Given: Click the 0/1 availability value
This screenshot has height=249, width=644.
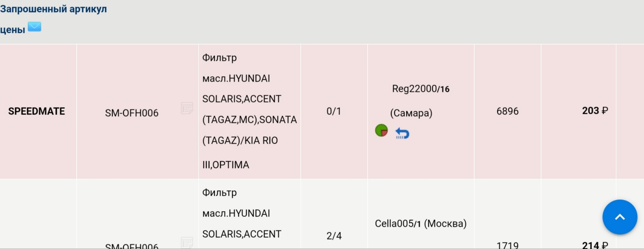Looking at the screenshot, I should coord(334,111).
